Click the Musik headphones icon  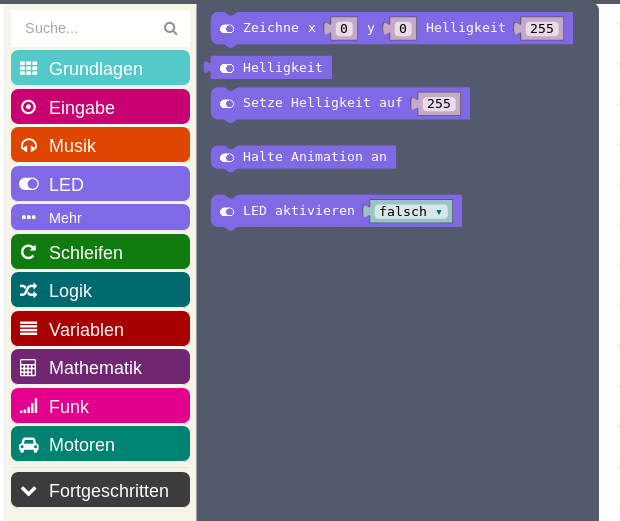29,145
